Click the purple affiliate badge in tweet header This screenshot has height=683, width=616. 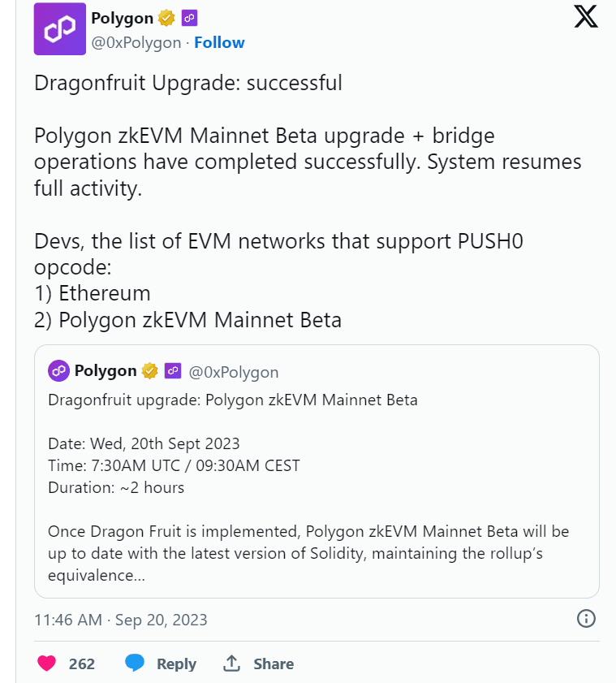189,18
